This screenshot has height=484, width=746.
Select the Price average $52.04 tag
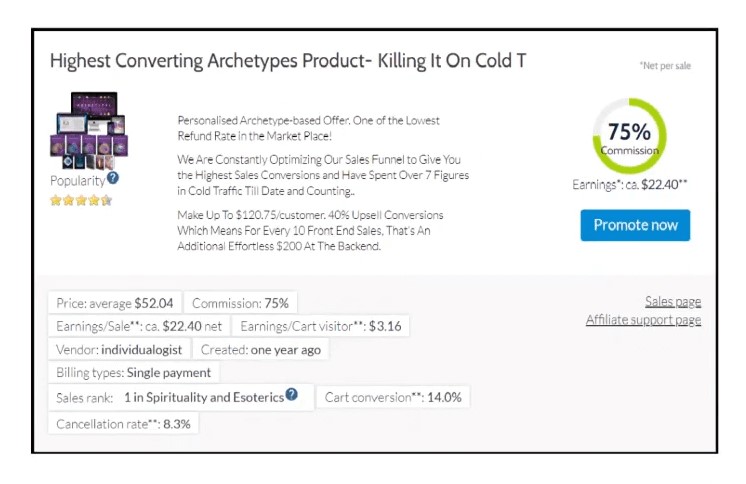click(x=115, y=303)
